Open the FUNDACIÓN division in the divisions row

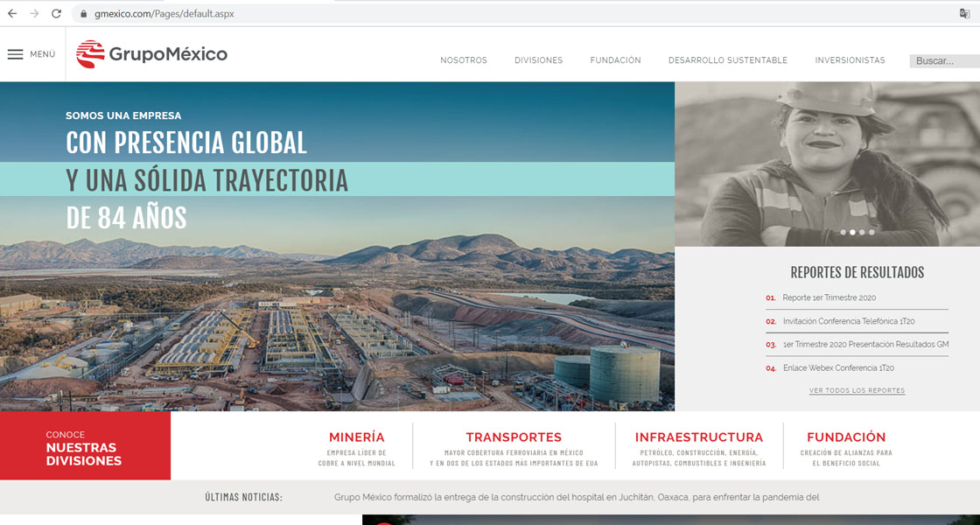click(x=846, y=437)
